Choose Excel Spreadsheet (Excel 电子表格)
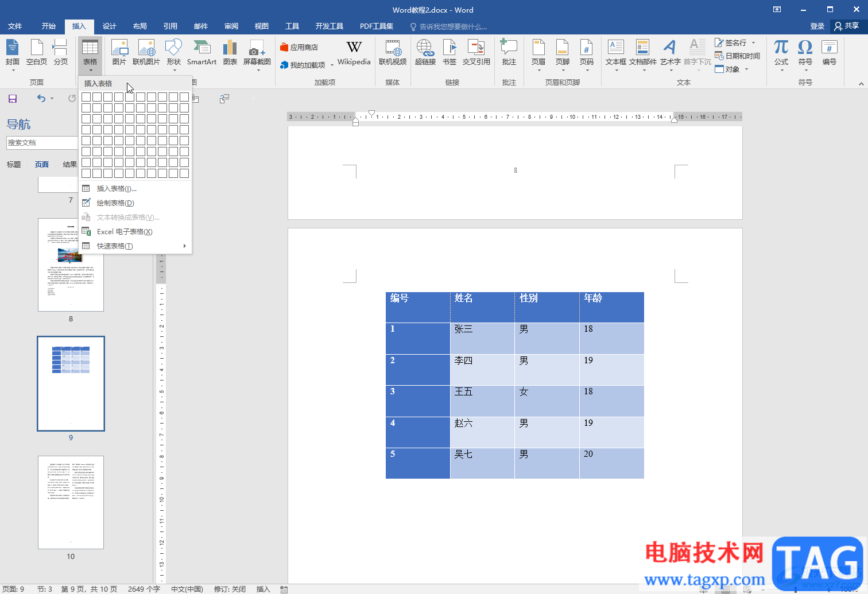 [135, 231]
